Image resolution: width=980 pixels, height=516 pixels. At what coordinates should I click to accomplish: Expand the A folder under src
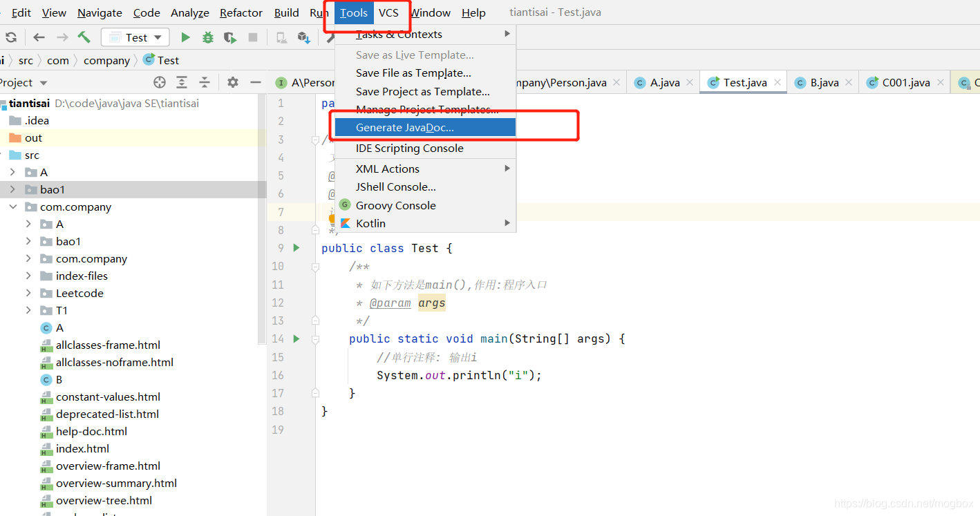(x=12, y=172)
